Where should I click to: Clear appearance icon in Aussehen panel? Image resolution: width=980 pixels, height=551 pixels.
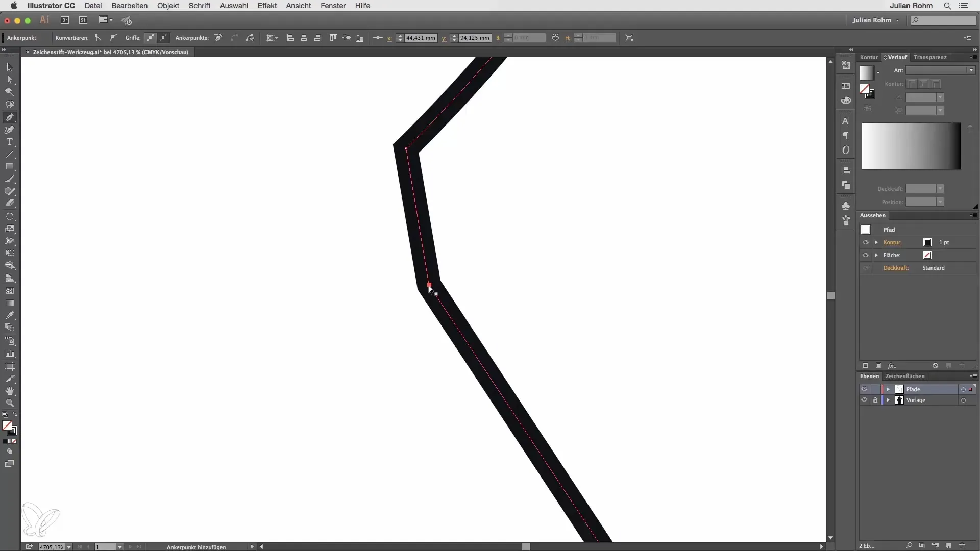coord(935,366)
